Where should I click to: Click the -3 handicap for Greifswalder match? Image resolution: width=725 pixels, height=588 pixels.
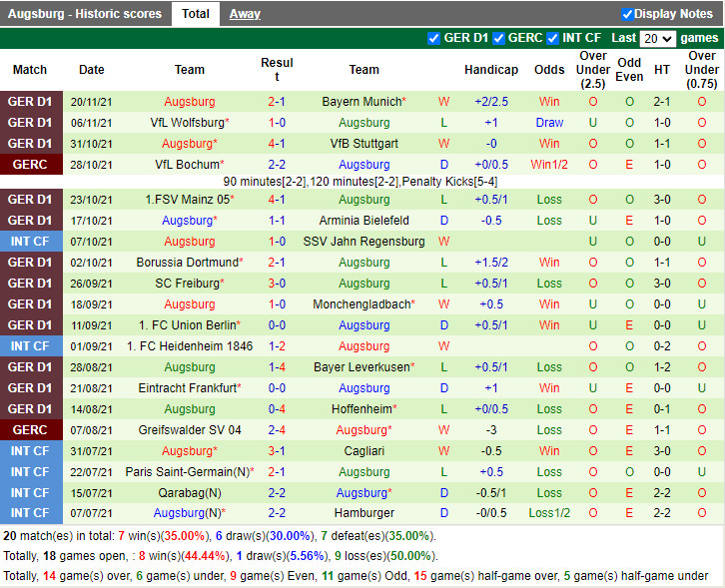491,430
